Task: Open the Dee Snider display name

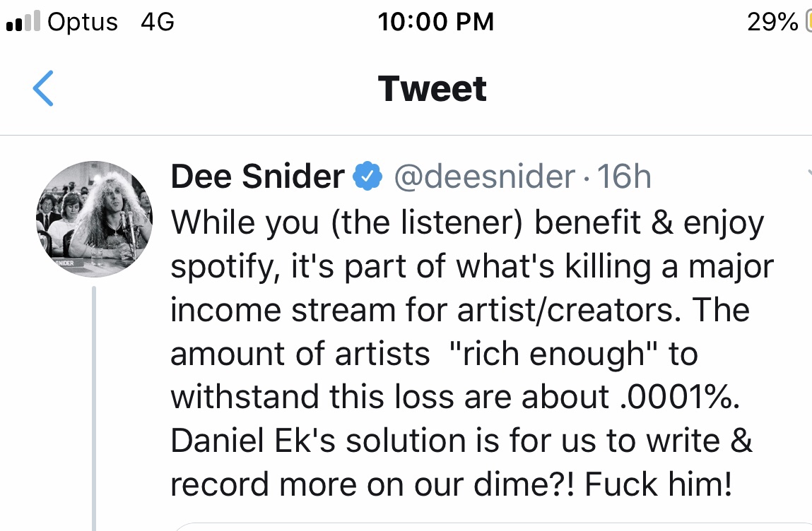Action: (x=257, y=177)
